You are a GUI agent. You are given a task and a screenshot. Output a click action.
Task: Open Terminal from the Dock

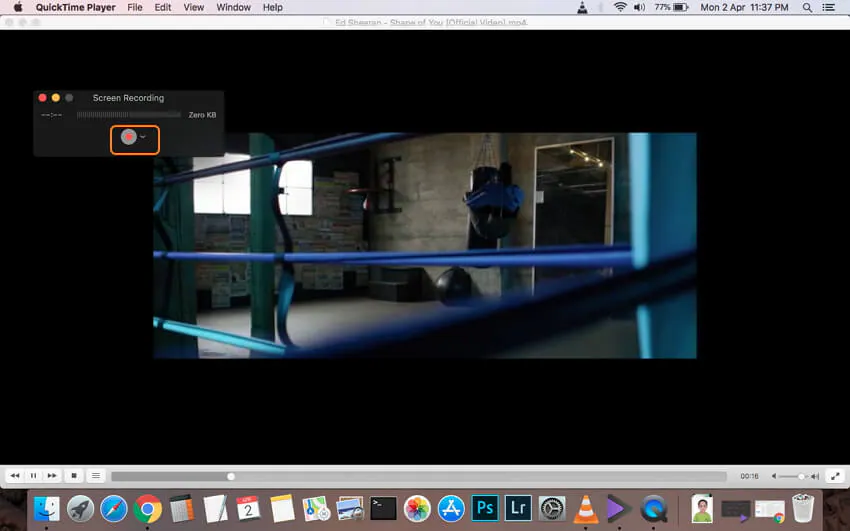383,509
